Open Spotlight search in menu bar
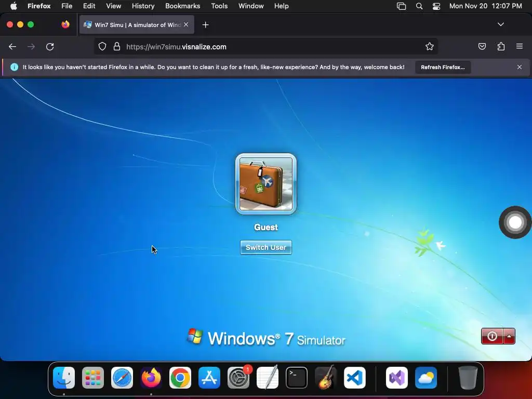Image resolution: width=532 pixels, height=399 pixels. pos(419,6)
